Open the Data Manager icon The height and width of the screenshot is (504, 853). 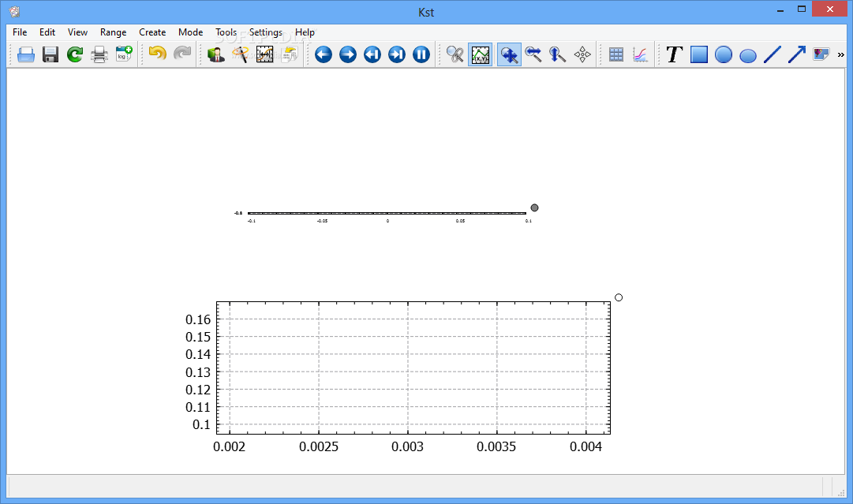tap(216, 54)
